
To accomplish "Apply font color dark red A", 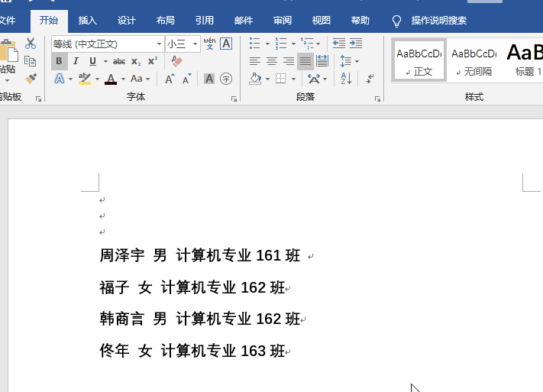I will (x=111, y=79).
